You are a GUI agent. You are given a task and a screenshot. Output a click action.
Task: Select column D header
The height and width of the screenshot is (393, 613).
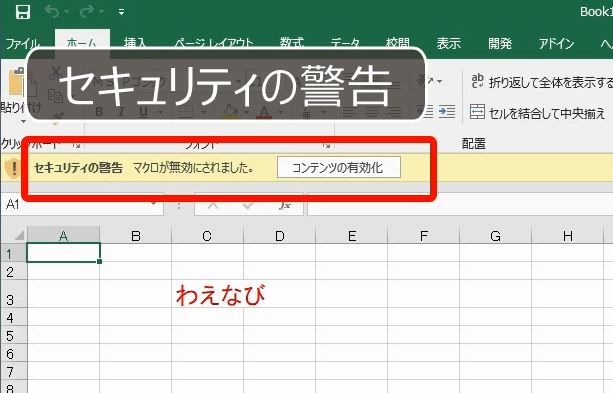[279, 236]
